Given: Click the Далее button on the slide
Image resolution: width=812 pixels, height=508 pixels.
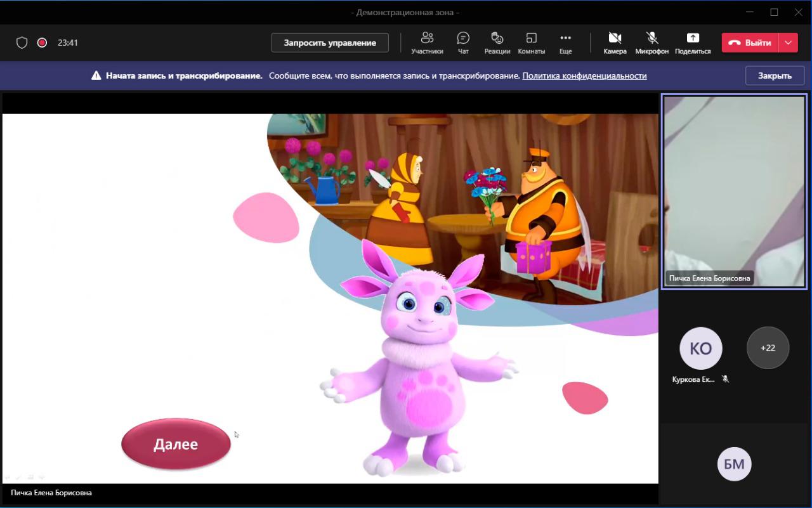Looking at the screenshot, I should point(176,444).
